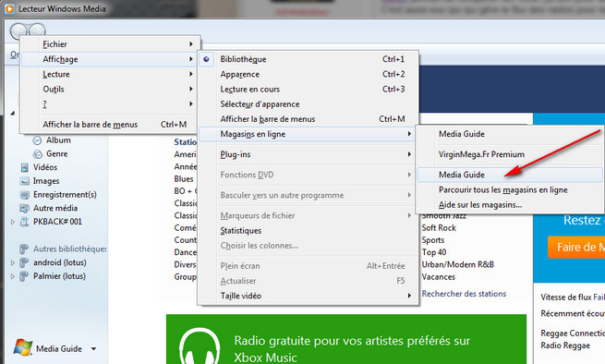The width and height of the screenshot is (605, 364).
Task: Open Statistiques from the Affichage menu
Action: tap(308, 231)
